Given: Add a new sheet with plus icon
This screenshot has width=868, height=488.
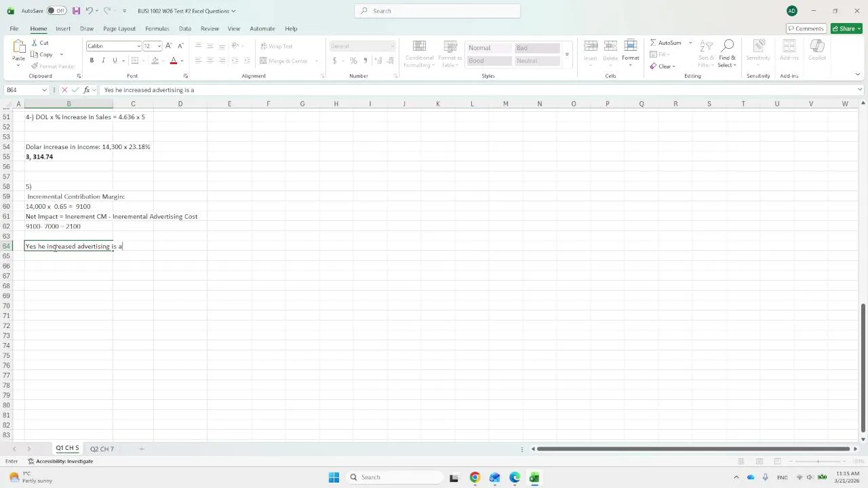Looking at the screenshot, I should tap(142, 449).
